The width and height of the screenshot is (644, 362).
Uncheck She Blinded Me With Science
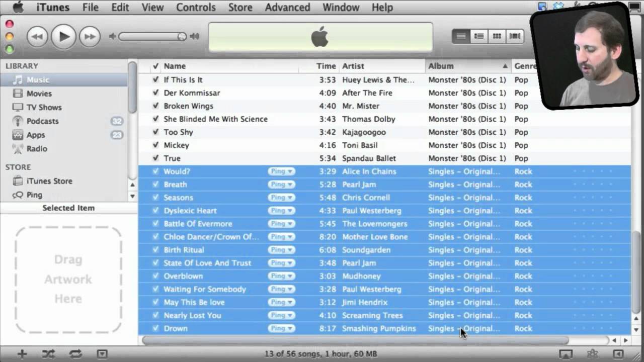(155, 119)
